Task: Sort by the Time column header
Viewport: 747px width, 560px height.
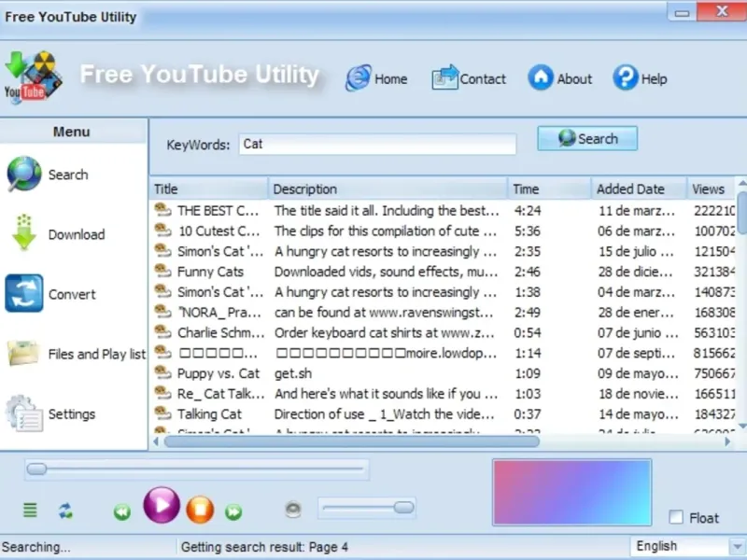Action: click(x=549, y=189)
